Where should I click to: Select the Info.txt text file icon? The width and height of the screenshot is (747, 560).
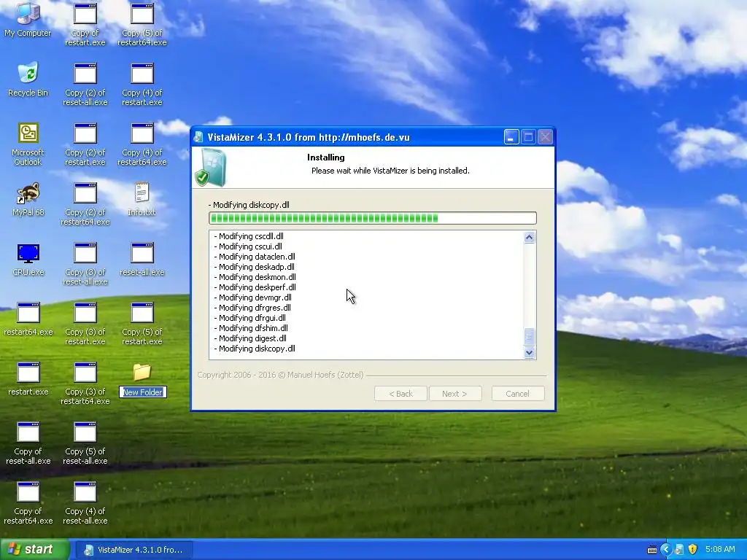[x=142, y=192]
